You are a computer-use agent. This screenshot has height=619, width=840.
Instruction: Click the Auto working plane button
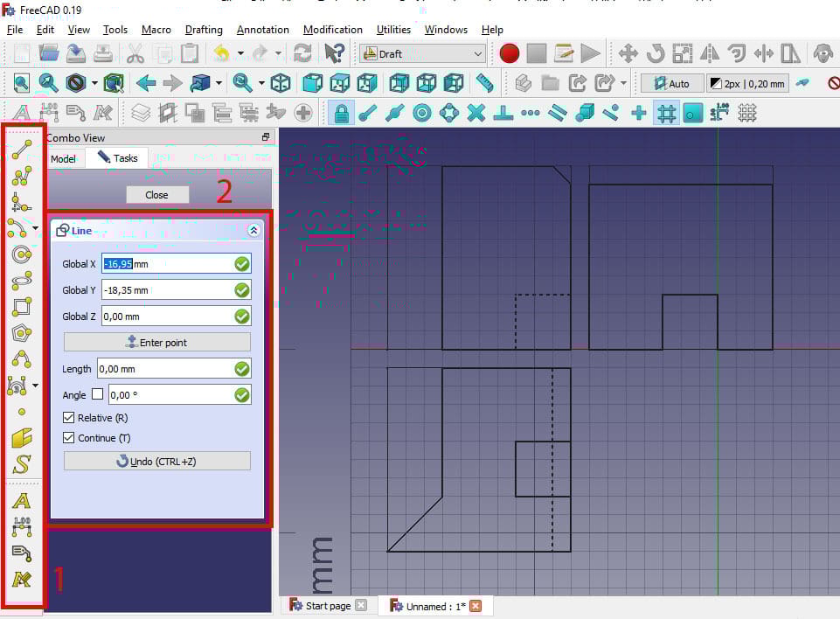point(672,84)
